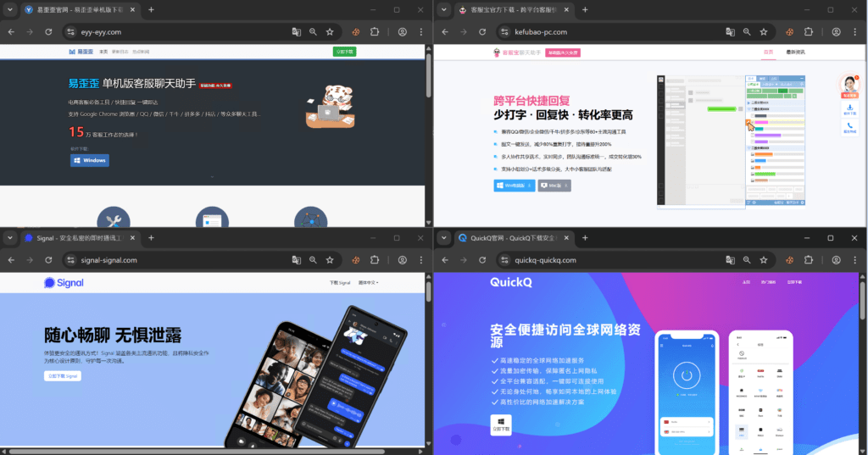Bookmark the kefubao-pc.com page with star icon

[764, 31]
